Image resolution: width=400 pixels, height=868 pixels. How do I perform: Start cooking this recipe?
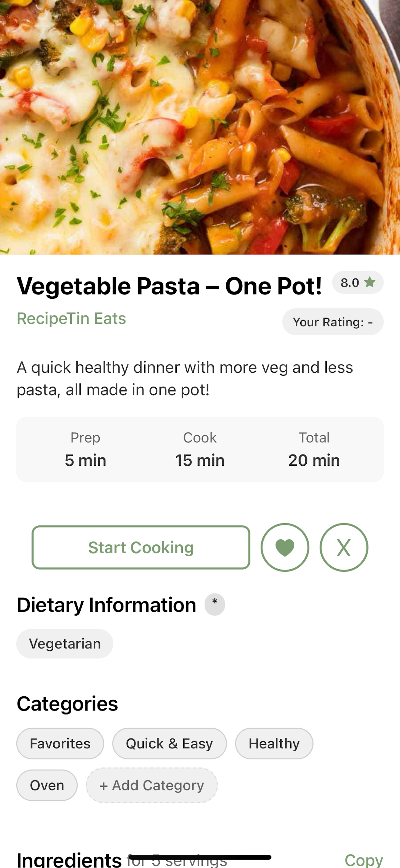[141, 547]
